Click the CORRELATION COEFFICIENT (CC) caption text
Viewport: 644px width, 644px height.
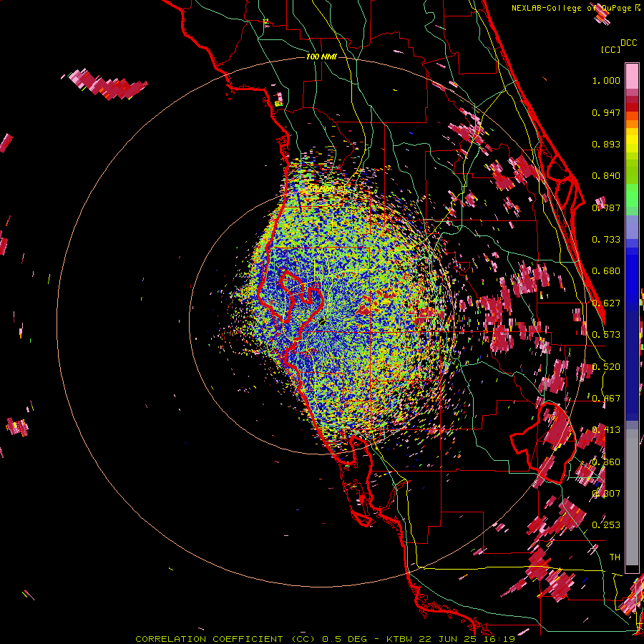pyautogui.click(x=225, y=639)
